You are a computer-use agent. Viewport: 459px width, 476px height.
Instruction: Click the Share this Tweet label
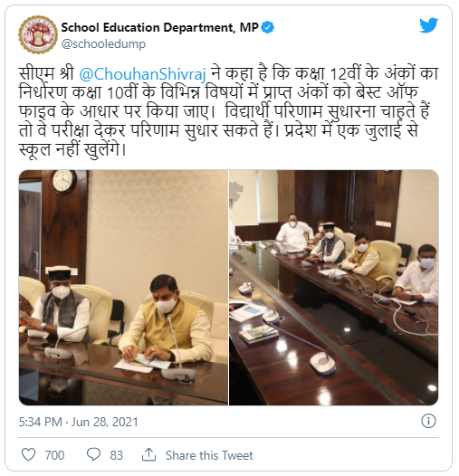(209, 455)
